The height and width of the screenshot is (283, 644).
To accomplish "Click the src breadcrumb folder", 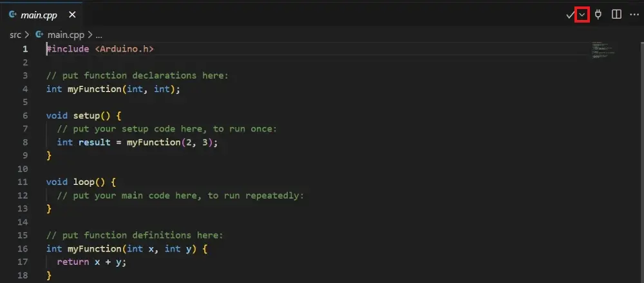I will [x=16, y=34].
